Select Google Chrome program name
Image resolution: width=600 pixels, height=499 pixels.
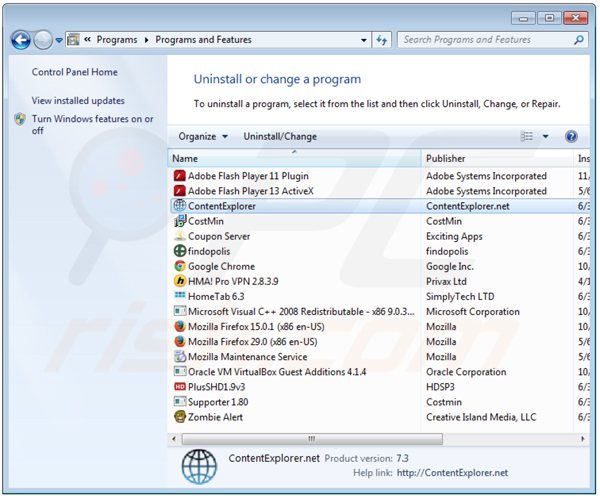221,266
